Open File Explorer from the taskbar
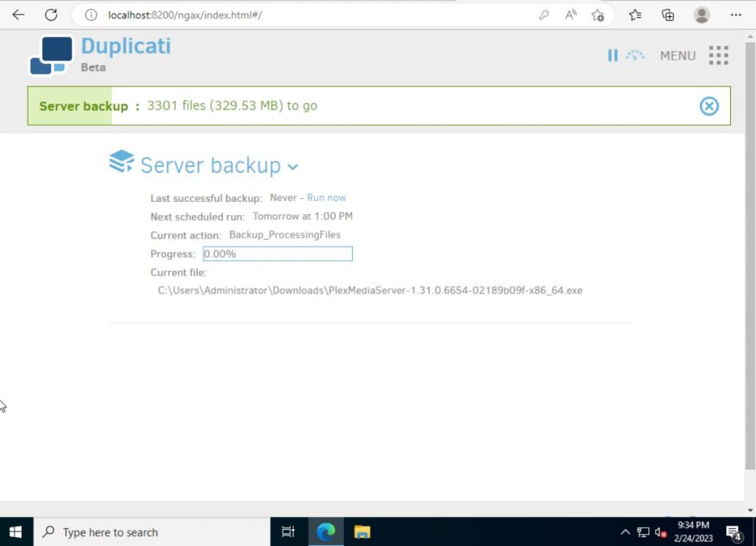 pos(362,531)
